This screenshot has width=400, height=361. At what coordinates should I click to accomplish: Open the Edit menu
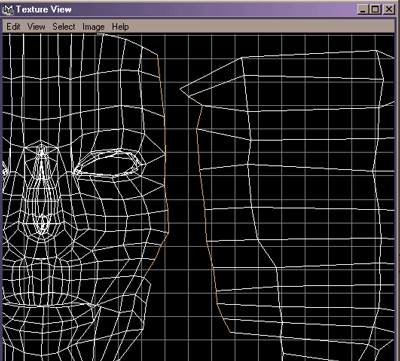(13, 27)
